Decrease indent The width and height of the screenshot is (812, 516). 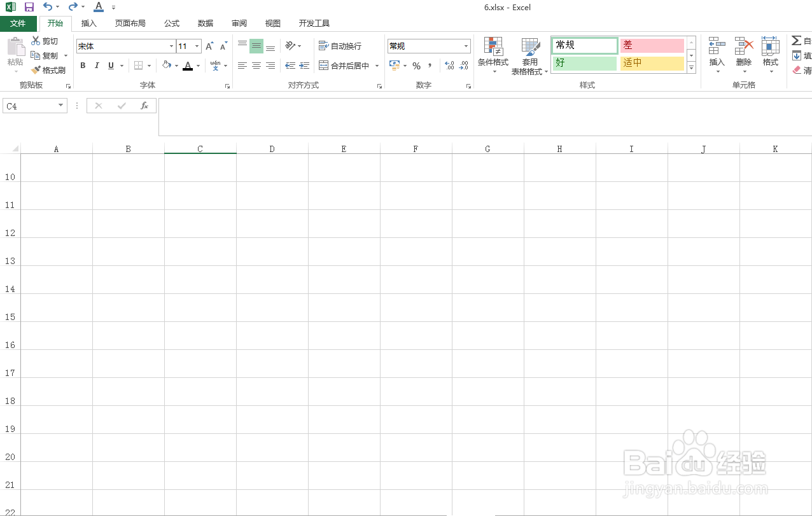tap(290, 66)
